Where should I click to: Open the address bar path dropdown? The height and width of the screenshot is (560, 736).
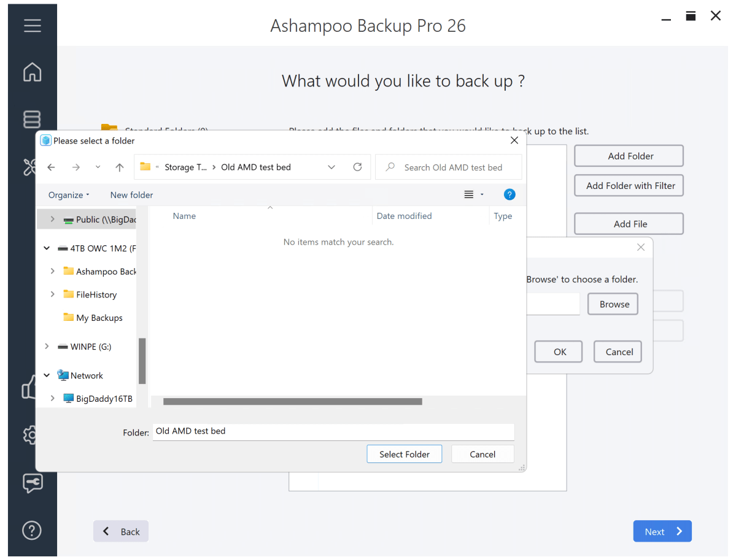click(331, 167)
